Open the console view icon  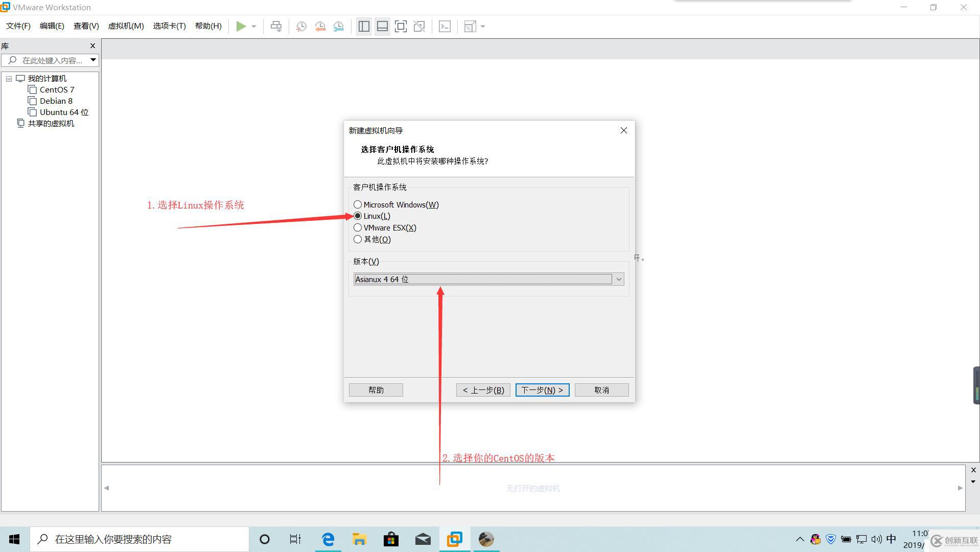click(445, 26)
